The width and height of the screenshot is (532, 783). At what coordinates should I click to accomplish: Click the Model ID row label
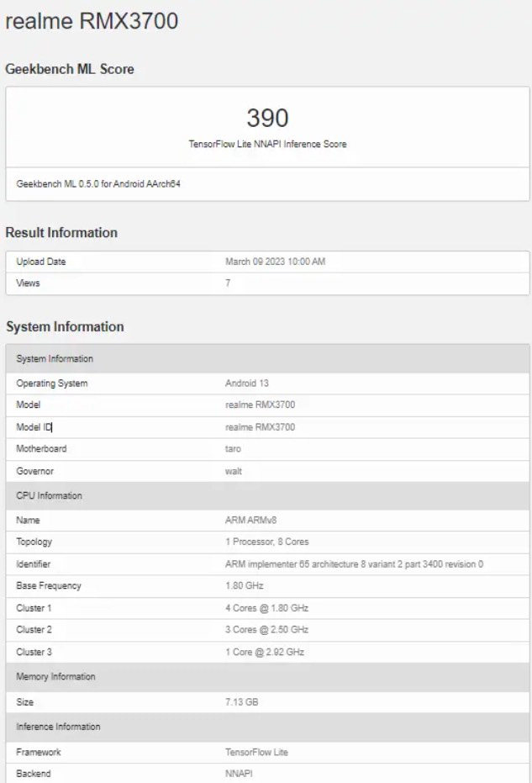(34, 427)
